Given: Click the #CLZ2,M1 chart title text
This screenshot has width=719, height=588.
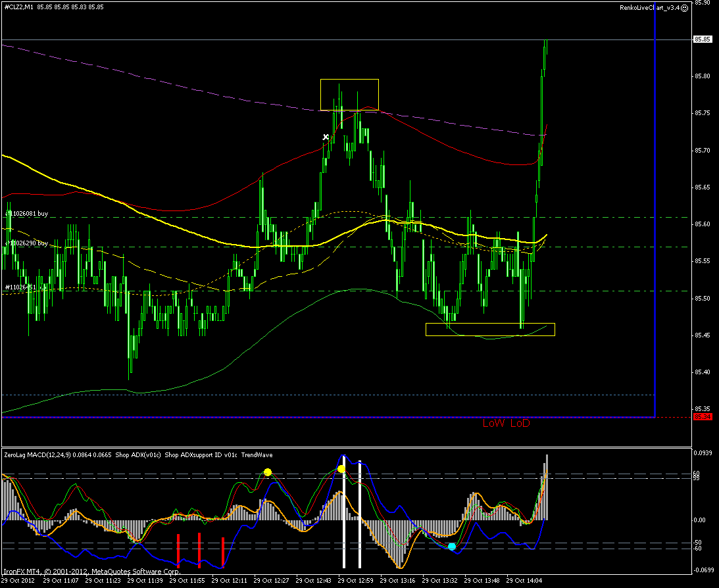Looking at the screenshot, I should click(18, 7).
